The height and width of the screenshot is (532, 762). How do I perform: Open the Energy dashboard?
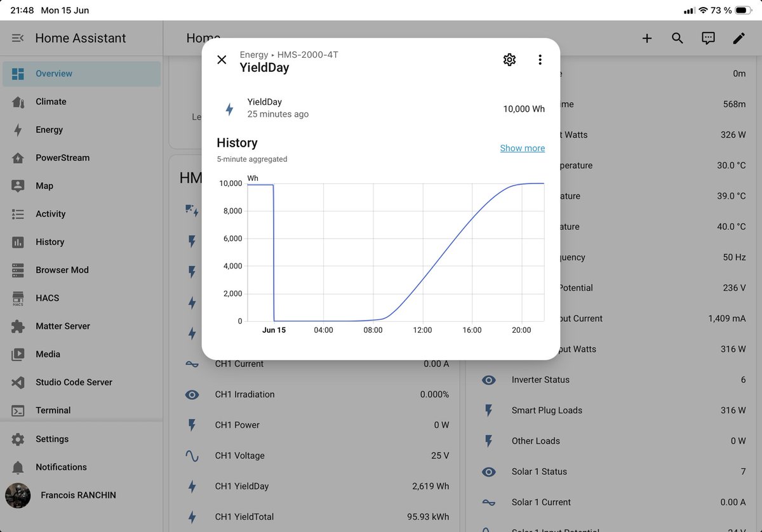tap(81, 130)
